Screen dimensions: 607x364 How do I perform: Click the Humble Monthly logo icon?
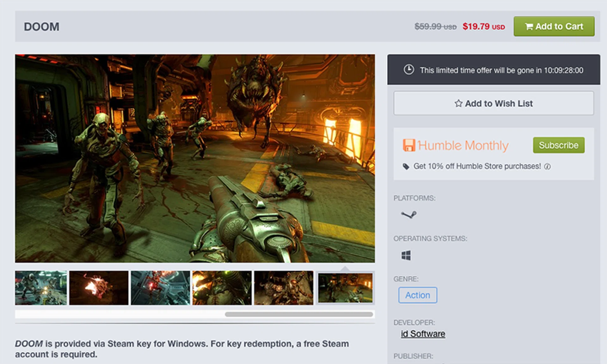pyautogui.click(x=409, y=145)
